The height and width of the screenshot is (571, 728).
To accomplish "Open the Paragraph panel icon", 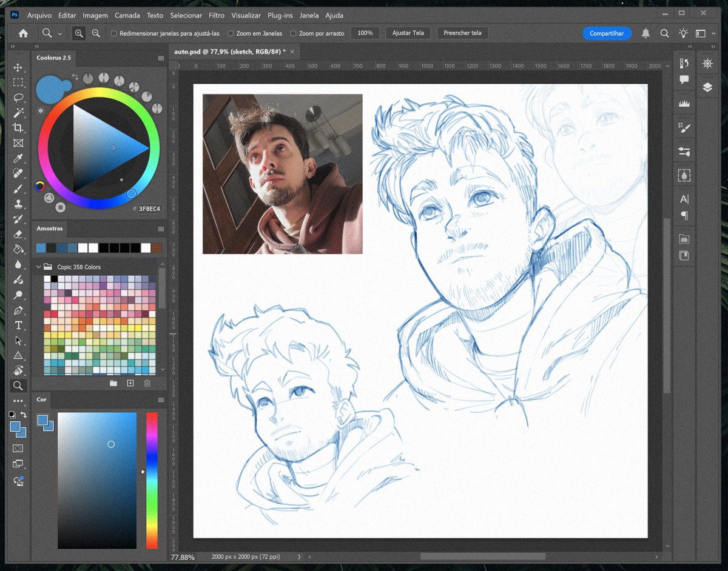I will pos(684,215).
